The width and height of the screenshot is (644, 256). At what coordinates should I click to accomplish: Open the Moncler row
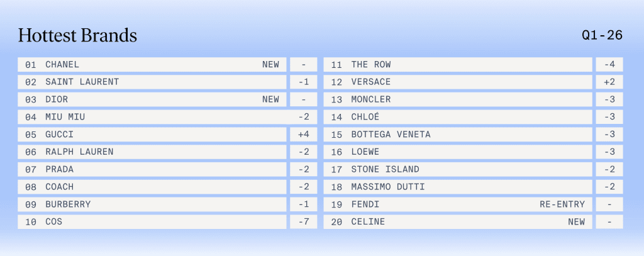click(458, 99)
